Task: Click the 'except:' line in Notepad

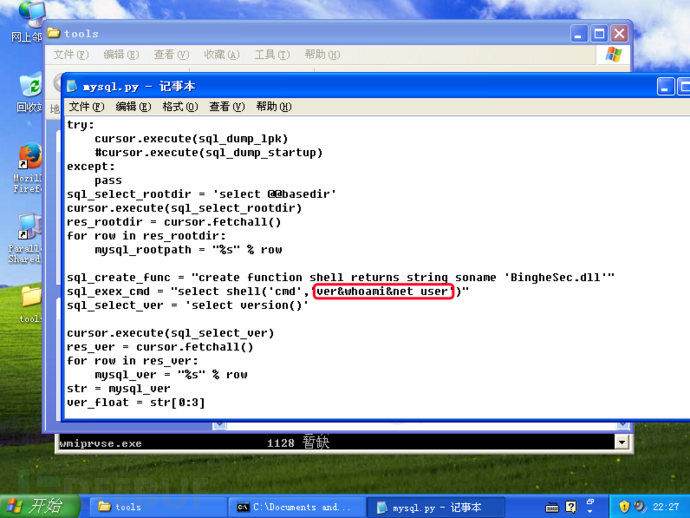Action: pos(91,166)
